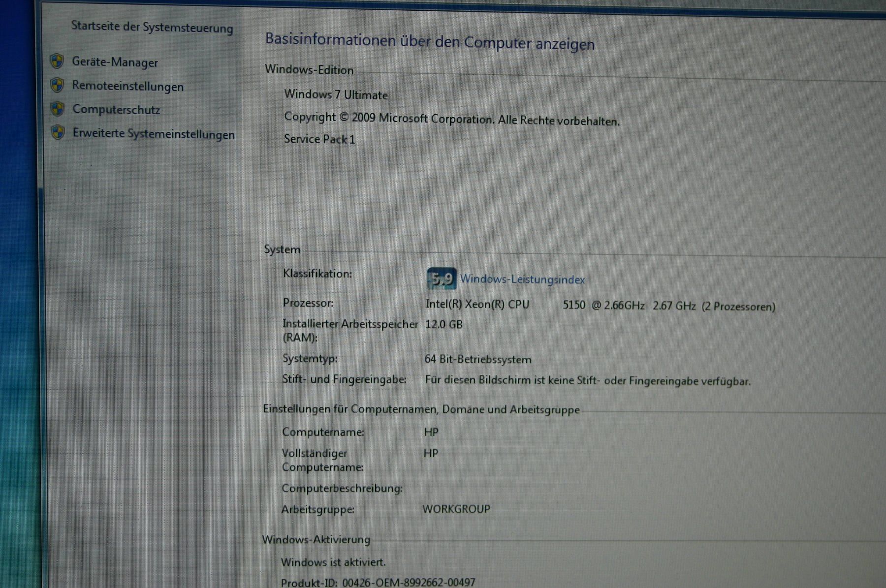The width and height of the screenshot is (886, 588).
Task: Open Computerschutz settings link
Action: [116, 109]
